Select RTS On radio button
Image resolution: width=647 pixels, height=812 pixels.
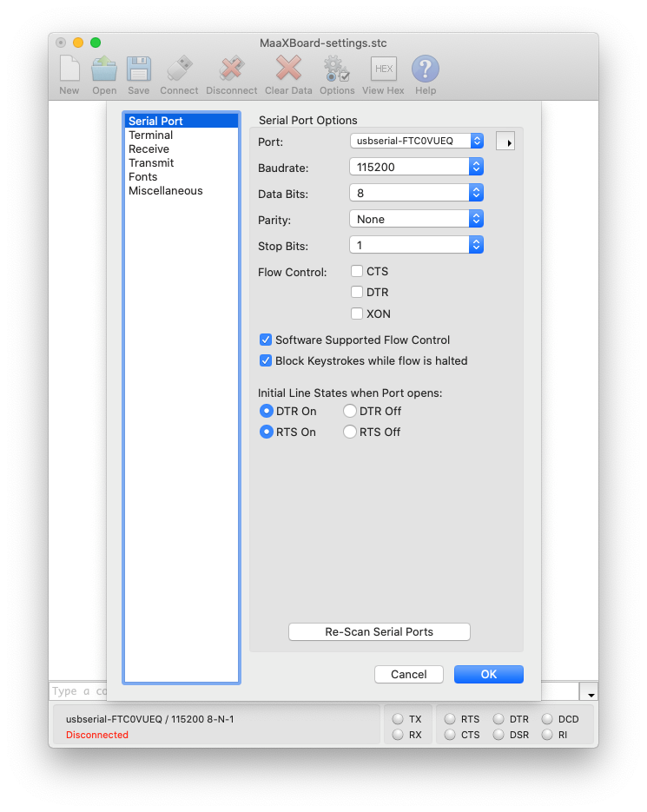[x=267, y=432]
